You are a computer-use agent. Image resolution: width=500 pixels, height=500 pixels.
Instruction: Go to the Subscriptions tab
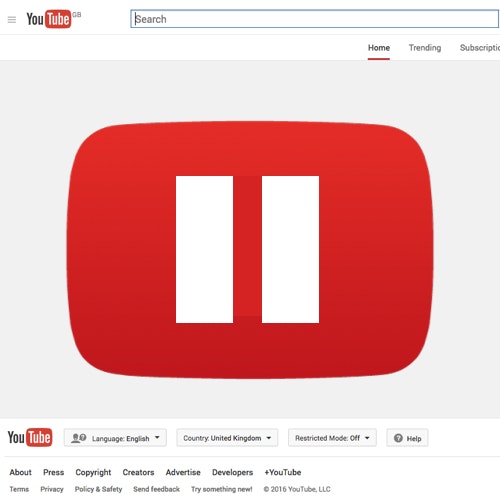point(480,48)
